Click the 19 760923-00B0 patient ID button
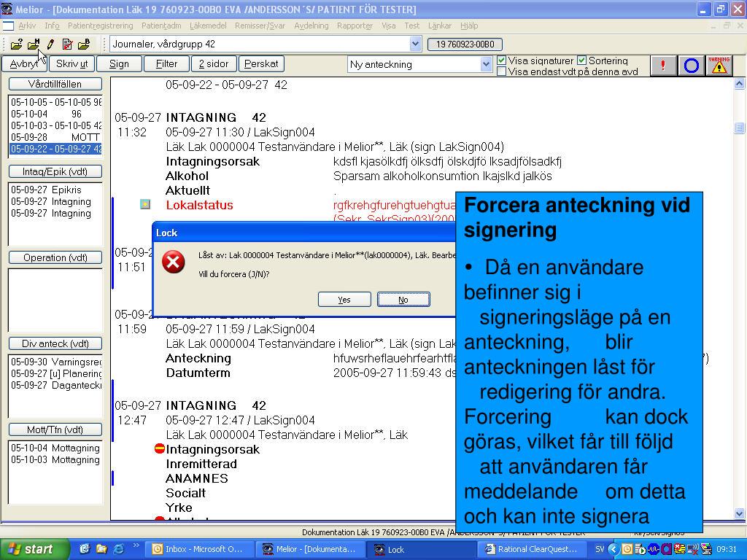The image size is (747, 560). coord(465,44)
